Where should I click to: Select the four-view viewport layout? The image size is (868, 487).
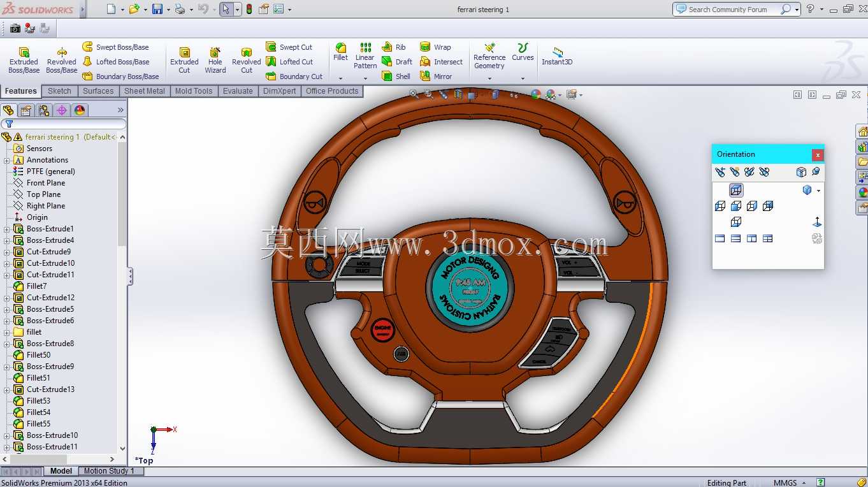coord(768,238)
